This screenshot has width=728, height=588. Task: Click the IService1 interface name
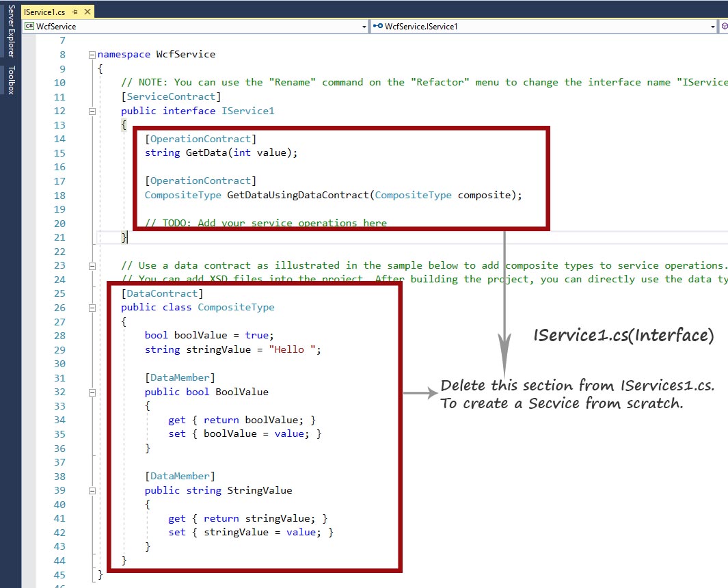pyautogui.click(x=248, y=111)
